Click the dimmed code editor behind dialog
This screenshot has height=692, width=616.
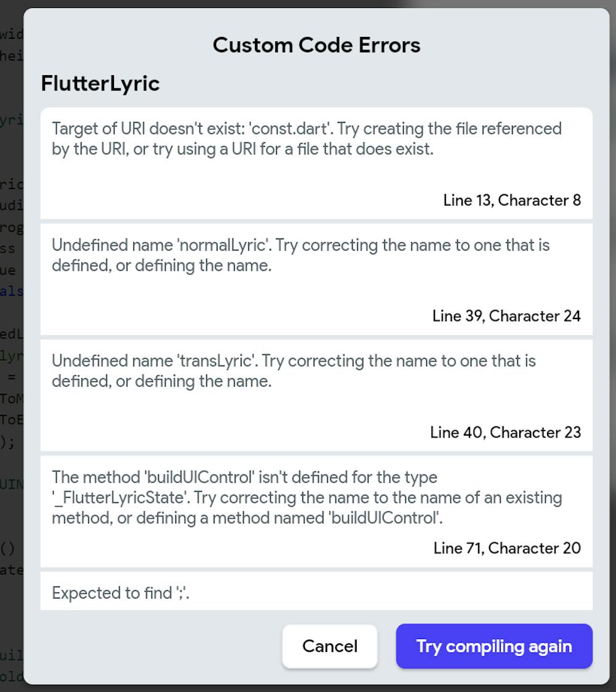point(10,370)
